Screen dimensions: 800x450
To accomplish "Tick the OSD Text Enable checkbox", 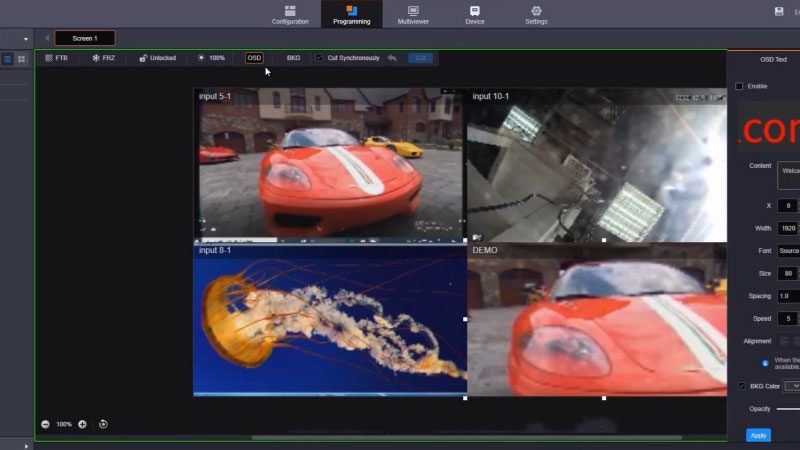I will tap(739, 86).
